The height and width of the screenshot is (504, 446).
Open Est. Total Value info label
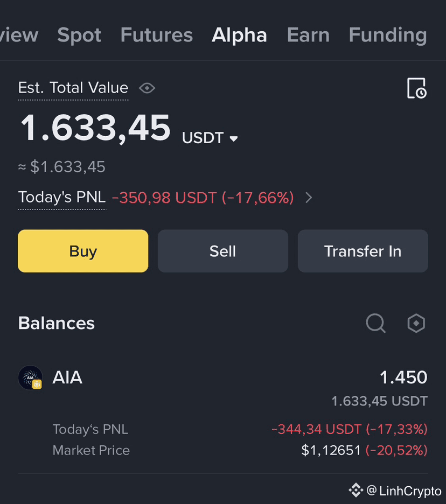(x=73, y=88)
